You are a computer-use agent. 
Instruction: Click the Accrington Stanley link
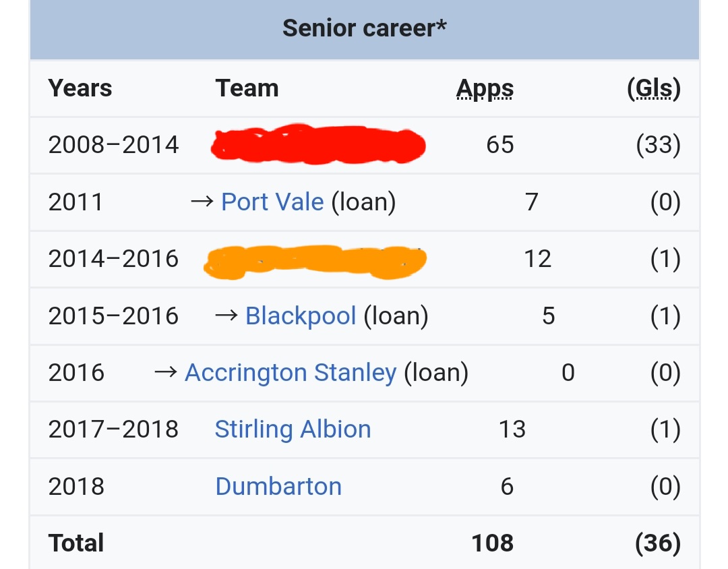(291, 372)
